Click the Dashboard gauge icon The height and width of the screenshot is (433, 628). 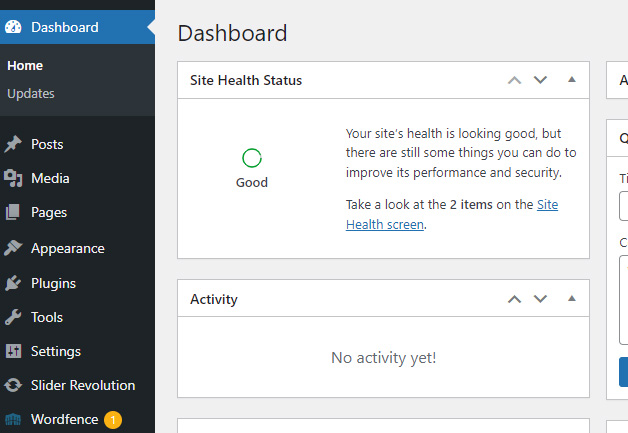13,27
